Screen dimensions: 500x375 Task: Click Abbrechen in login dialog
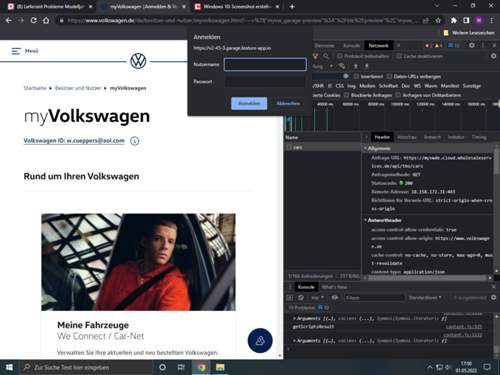pos(288,103)
